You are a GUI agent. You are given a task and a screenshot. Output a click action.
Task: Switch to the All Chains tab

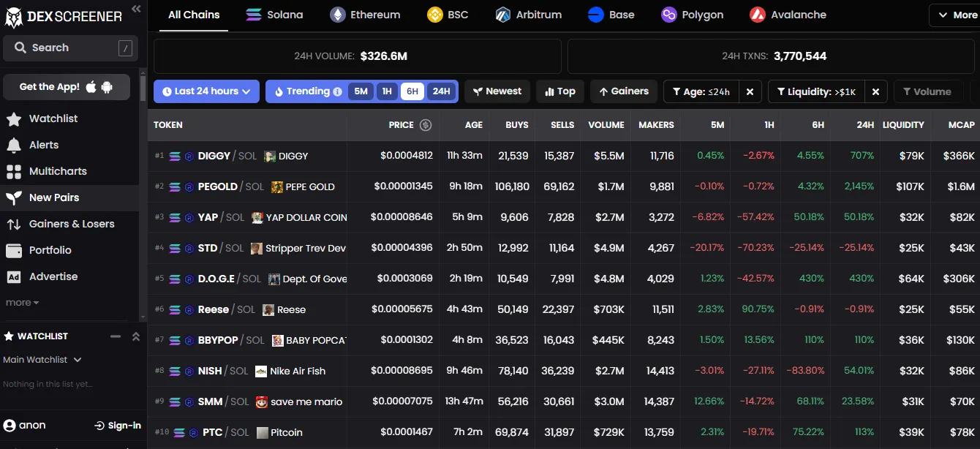tap(193, 14)
